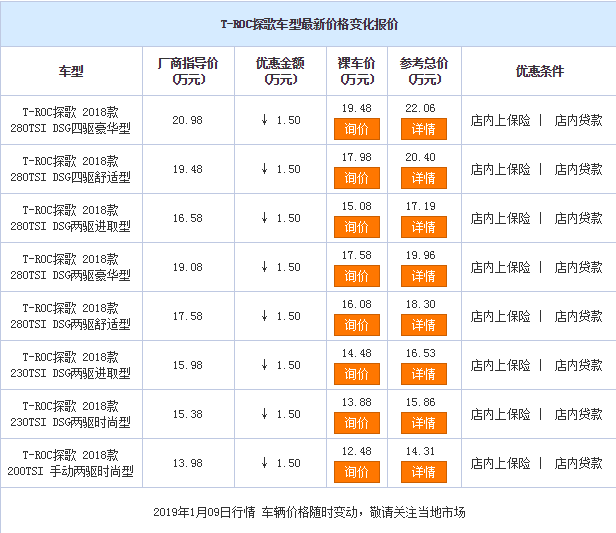Viewport: 616px width, 533px height.
Task: Click guide price 16.58
Action: [x=187, y=218]
